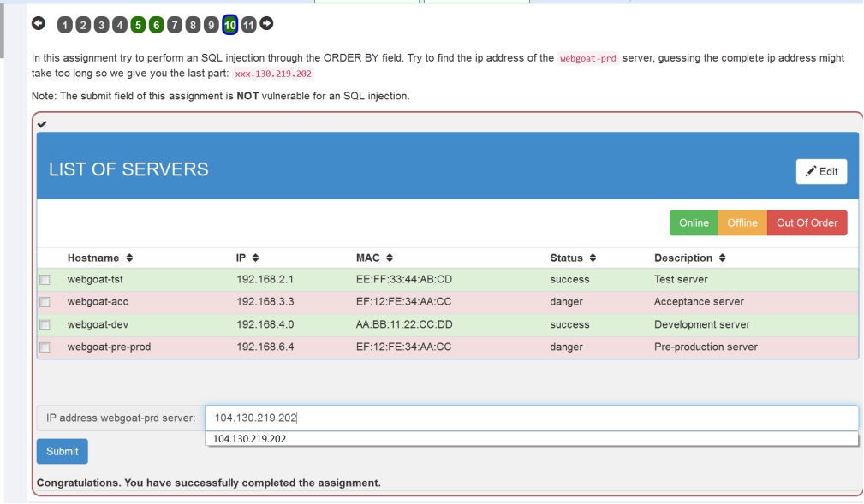
Task: Click the Edit button with pencil icon
Action: tap(821, 171)
